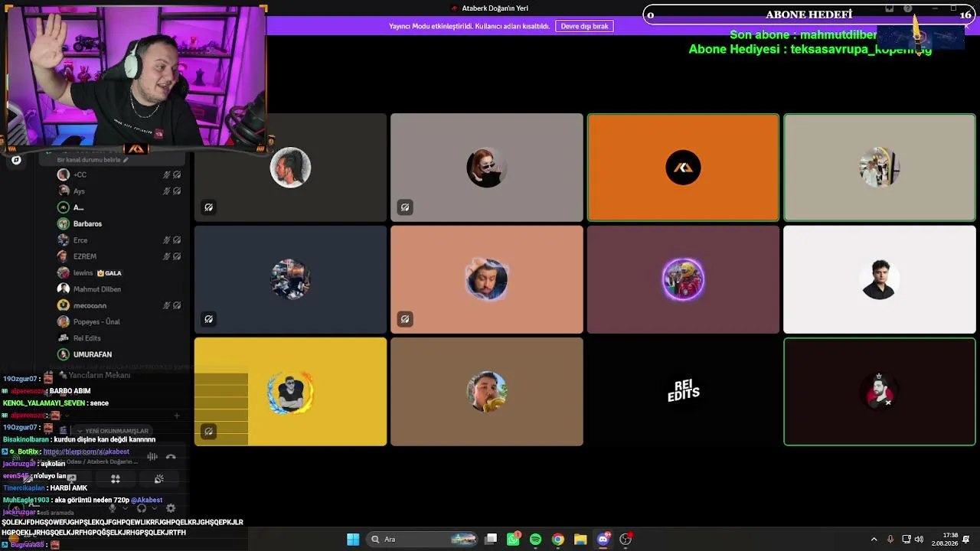Toggle headphone deafen in user panel
The width and height of the screenshot is (980, 551).
pos(142,508)
